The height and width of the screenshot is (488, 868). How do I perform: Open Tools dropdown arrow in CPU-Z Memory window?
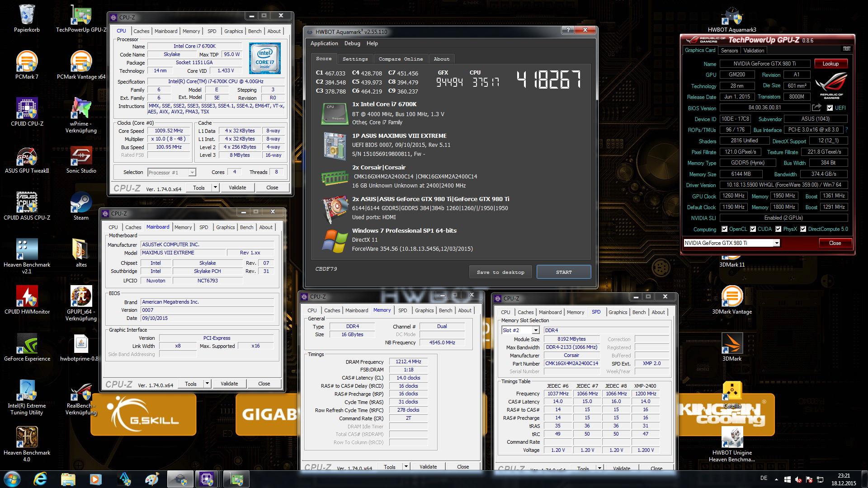click(406, 467)
